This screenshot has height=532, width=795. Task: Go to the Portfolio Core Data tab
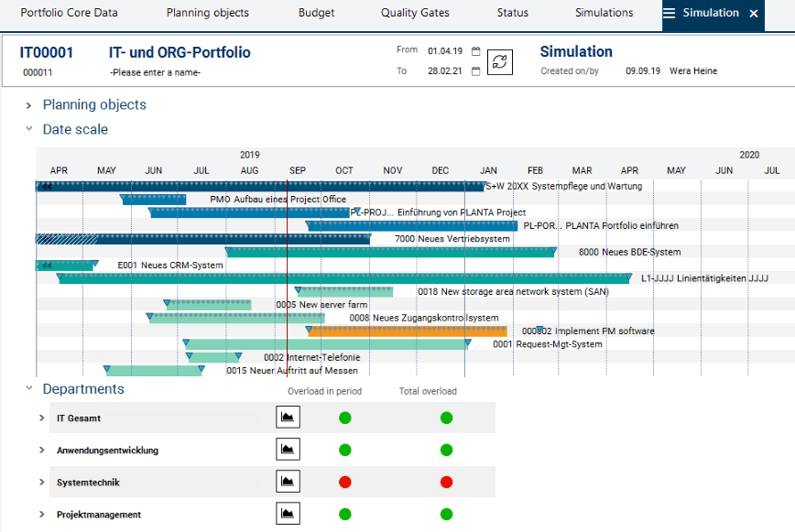pos(69,14)
